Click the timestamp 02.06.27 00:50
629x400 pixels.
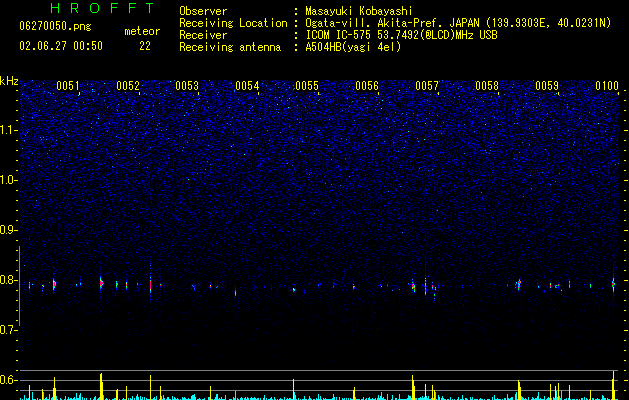point(61,46)
